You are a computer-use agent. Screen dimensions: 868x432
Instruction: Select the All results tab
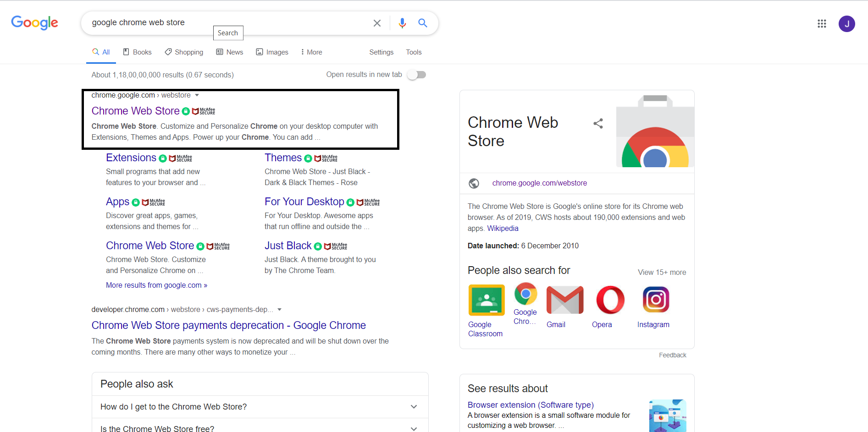(101, 52)
